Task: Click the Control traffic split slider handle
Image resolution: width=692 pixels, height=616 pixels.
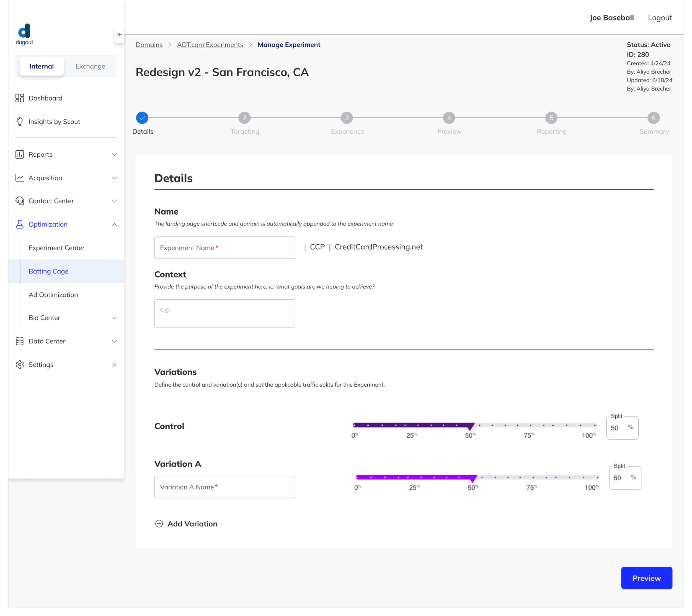Action: click(x=470, y=426)
